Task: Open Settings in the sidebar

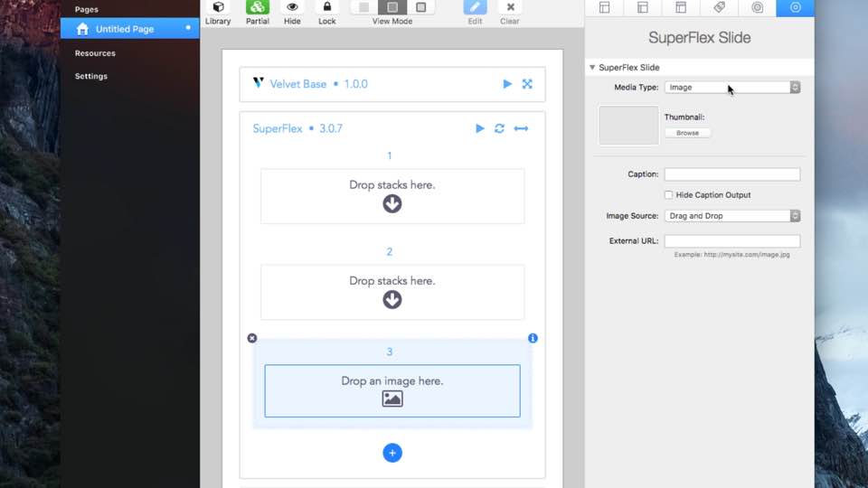Action: click(91, 76)
